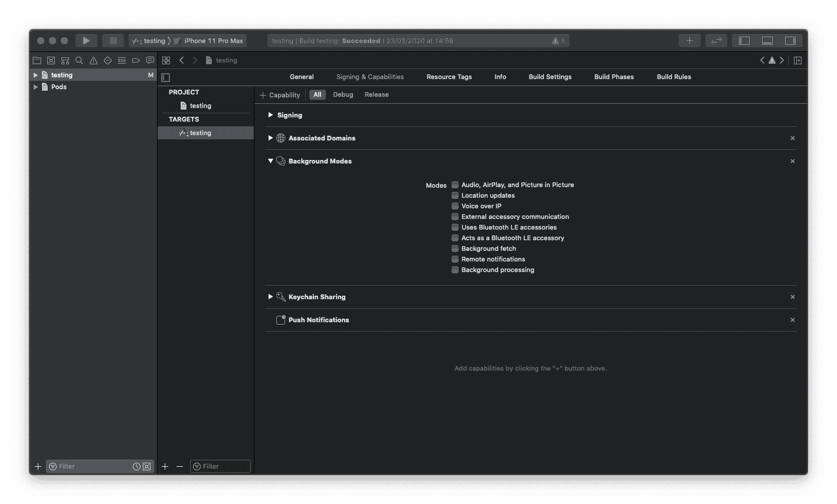
Task: Remove the Associated Domains capability
Action: click(793, 138)
